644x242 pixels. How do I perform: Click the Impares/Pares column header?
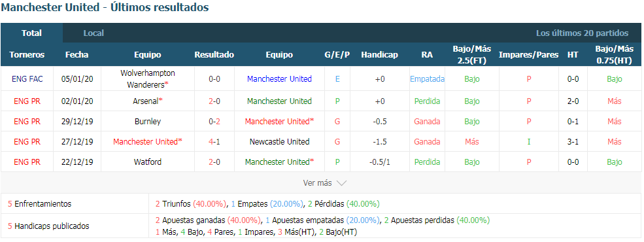point(528,55)
